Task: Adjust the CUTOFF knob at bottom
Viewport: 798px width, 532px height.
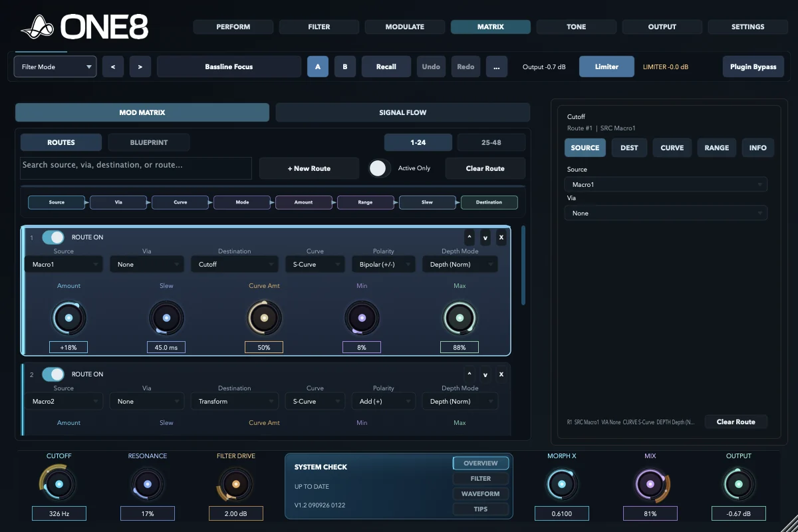Action: pos(59,484)
